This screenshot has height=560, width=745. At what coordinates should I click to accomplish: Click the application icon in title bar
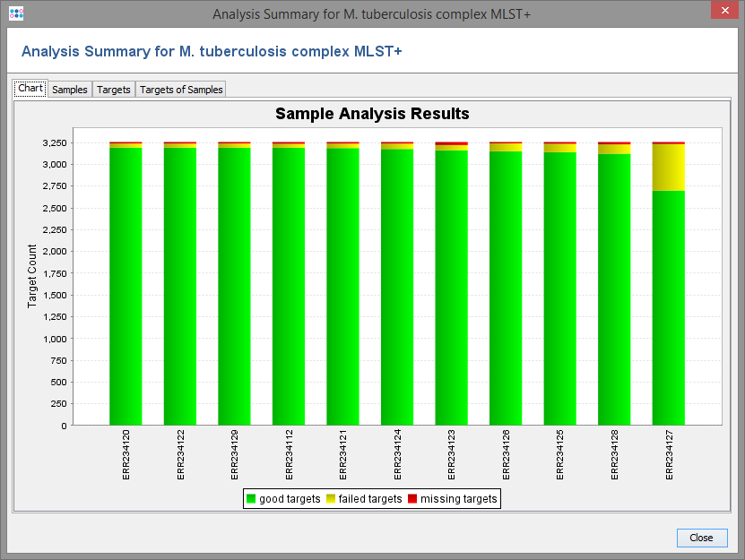pos(15,14)
